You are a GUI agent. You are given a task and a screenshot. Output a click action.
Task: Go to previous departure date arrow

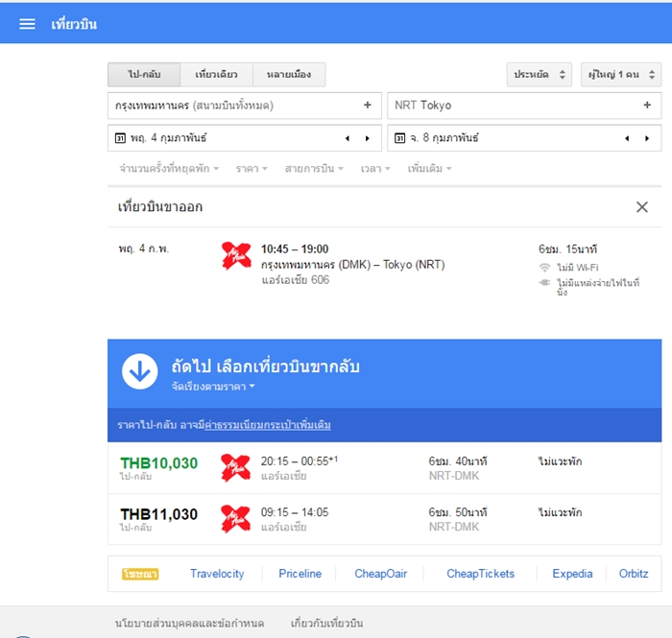pos(348,138)
